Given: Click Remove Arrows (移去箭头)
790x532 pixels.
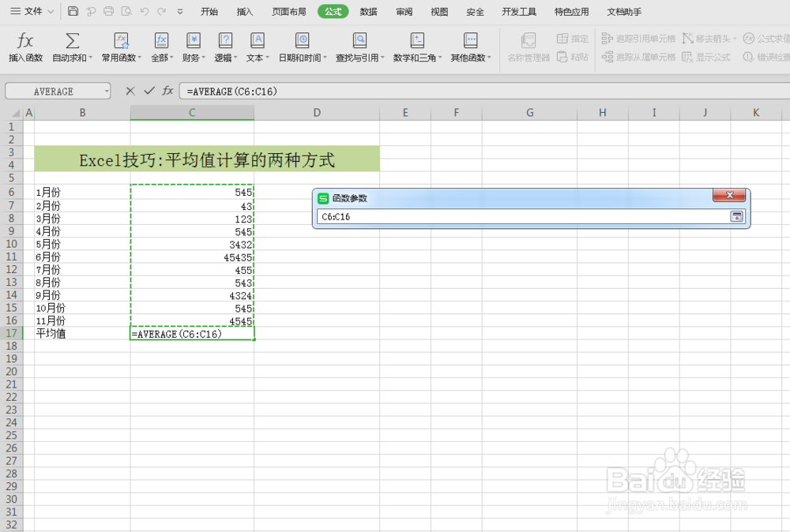Looking at the screenshot, I should 709,39.
